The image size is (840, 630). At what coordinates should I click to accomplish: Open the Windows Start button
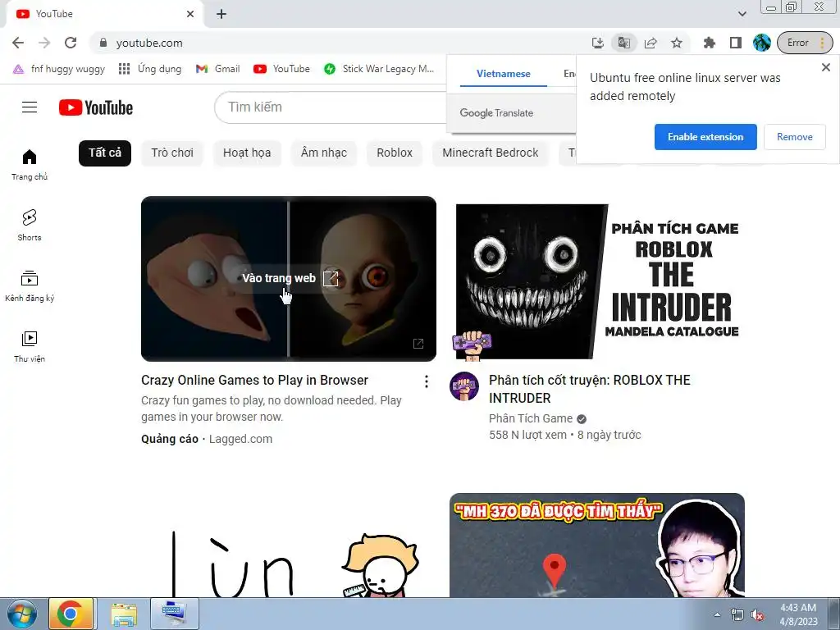(x=22, y=614)
